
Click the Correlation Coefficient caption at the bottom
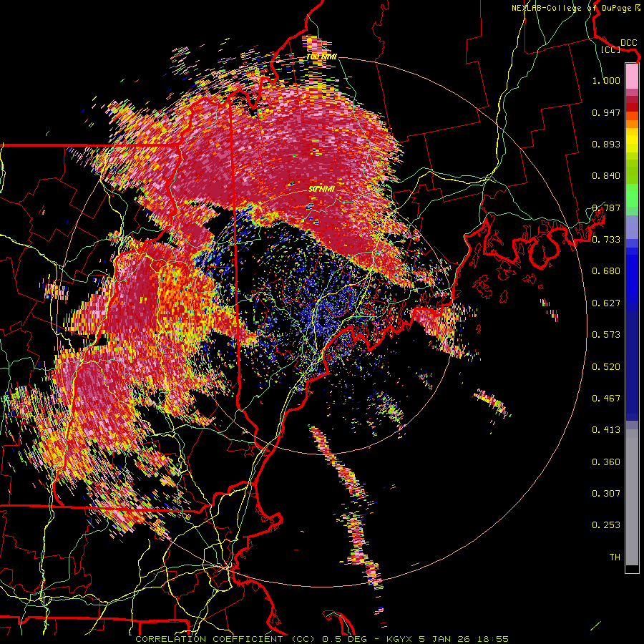(x=322, y=639)
